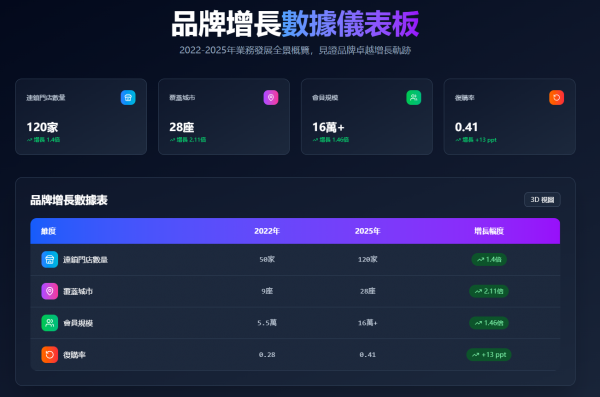Click the orange refresh icon in 復購率 card

point(556,98)
